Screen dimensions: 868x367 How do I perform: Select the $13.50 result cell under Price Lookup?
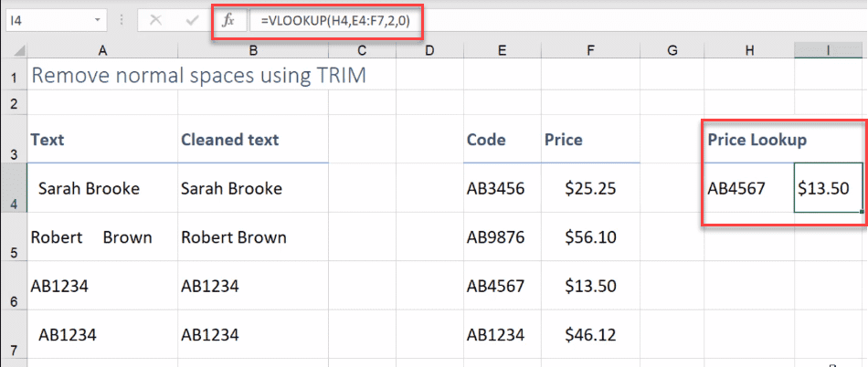coord(828,188)
